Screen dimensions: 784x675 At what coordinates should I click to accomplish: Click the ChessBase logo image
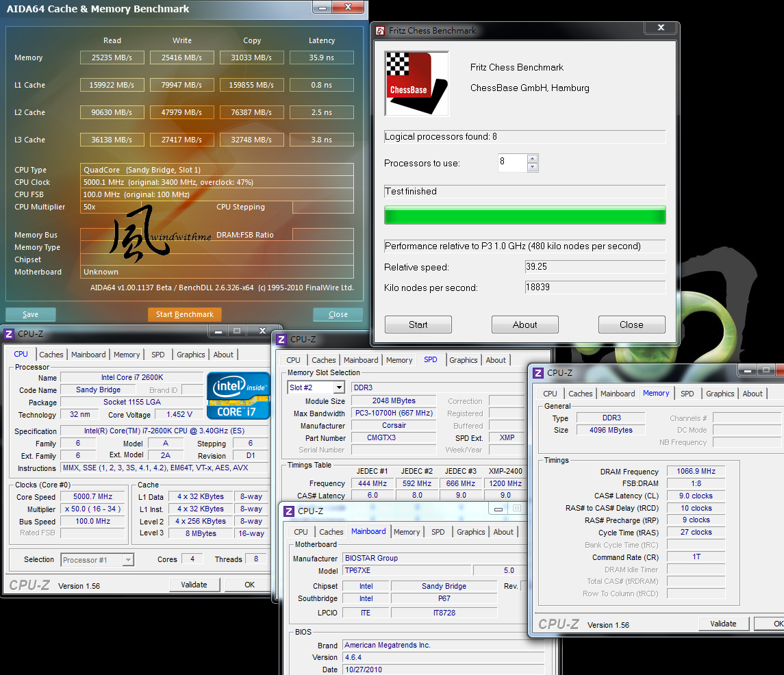[417, 84]
